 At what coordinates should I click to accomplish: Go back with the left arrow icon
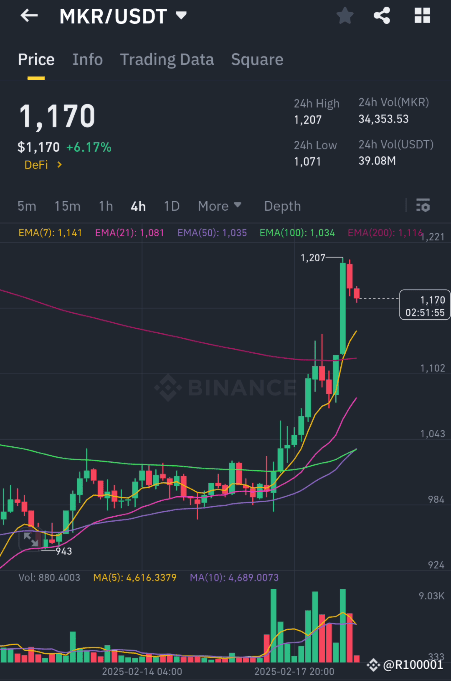pos(29,16)
